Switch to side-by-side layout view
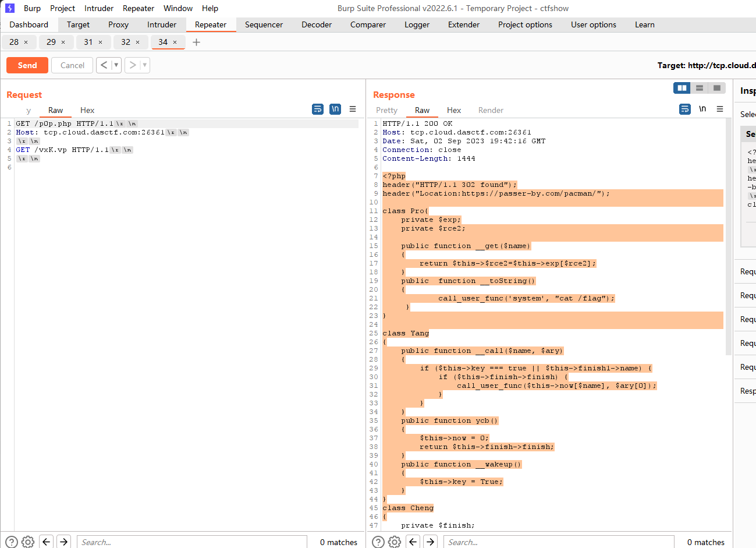Screen dimensions: 756x548 pyautogui.click(x=682, y=88)
